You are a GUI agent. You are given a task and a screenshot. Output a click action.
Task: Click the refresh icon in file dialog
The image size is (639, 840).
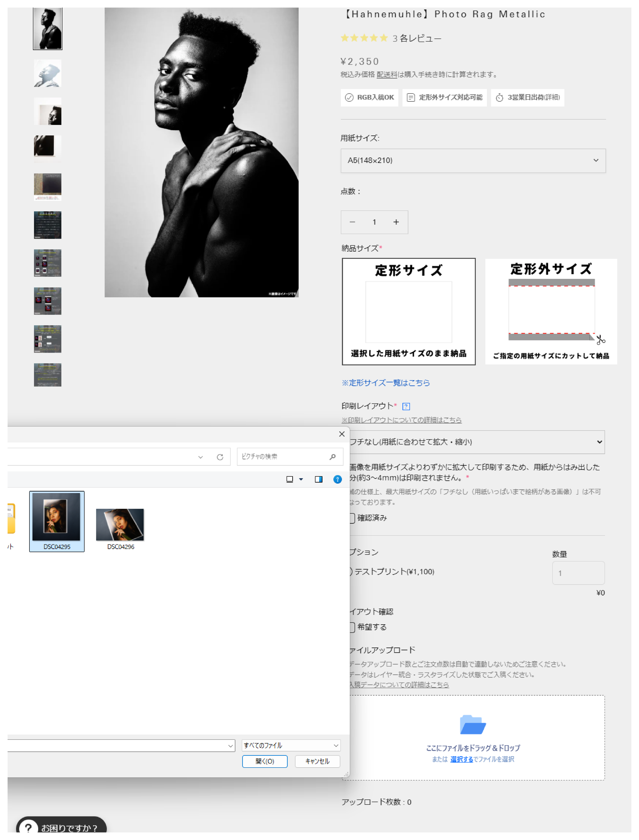[x=220, y=457]
